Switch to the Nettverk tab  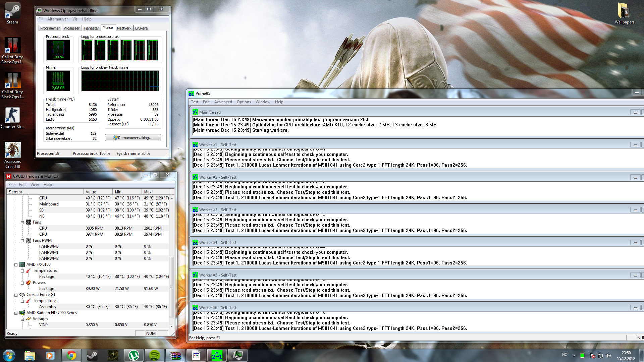tap(124, 28)
